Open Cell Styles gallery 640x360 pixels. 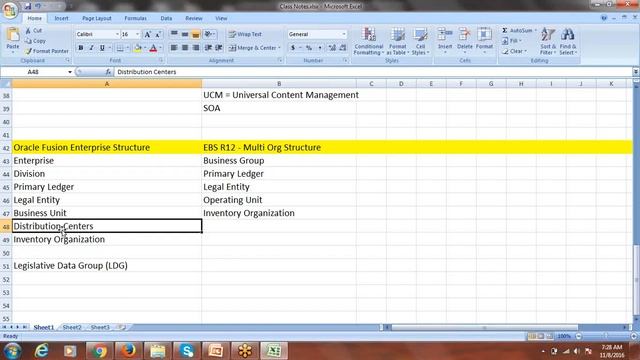pos(420,41)
